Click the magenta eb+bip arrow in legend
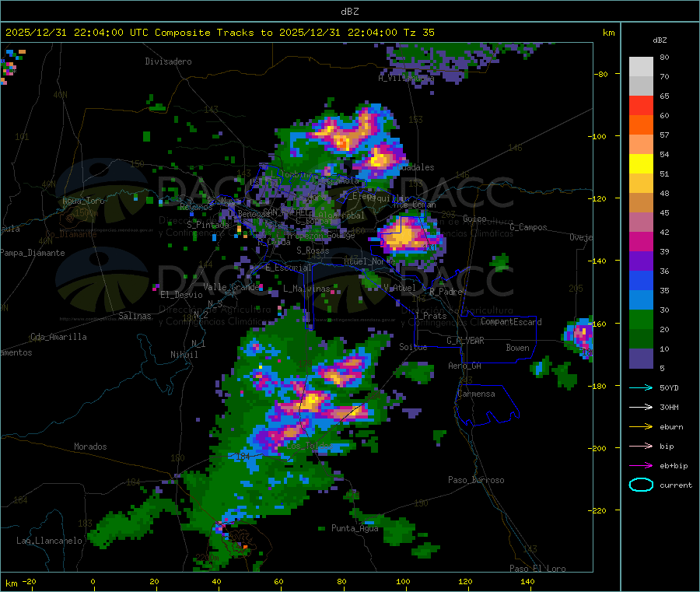Image resolution: width=700 pixels, height=592 pixels. (641, 465)
